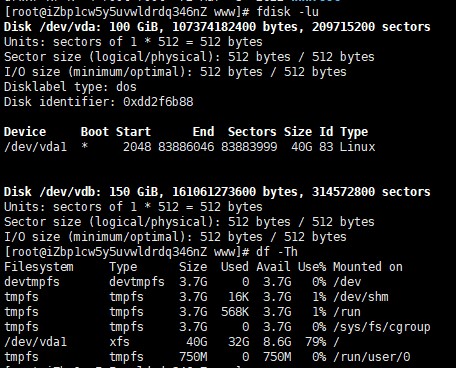This screenshot has width=456, height=368.
Task: Click the 'Boot' column header
Action: 95,132
